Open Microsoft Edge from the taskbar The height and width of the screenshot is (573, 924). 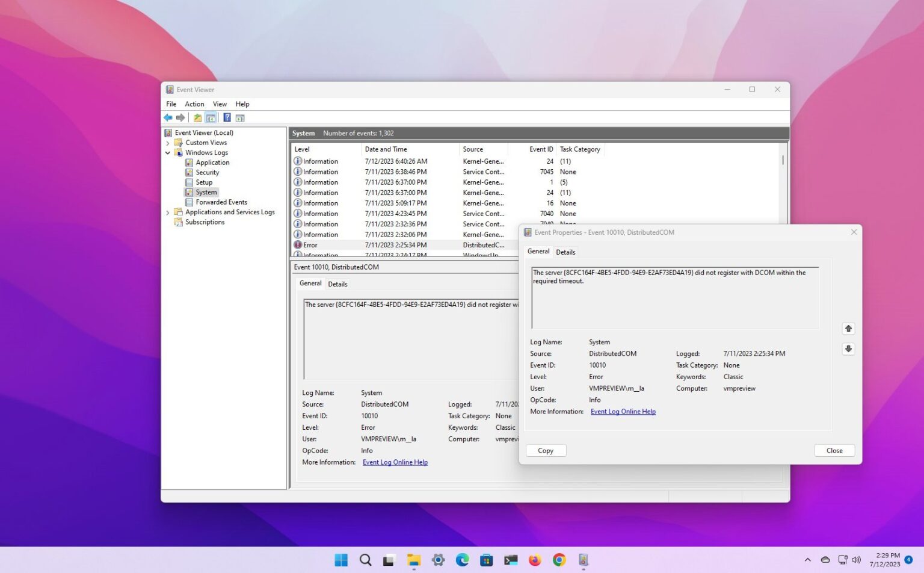462,560
